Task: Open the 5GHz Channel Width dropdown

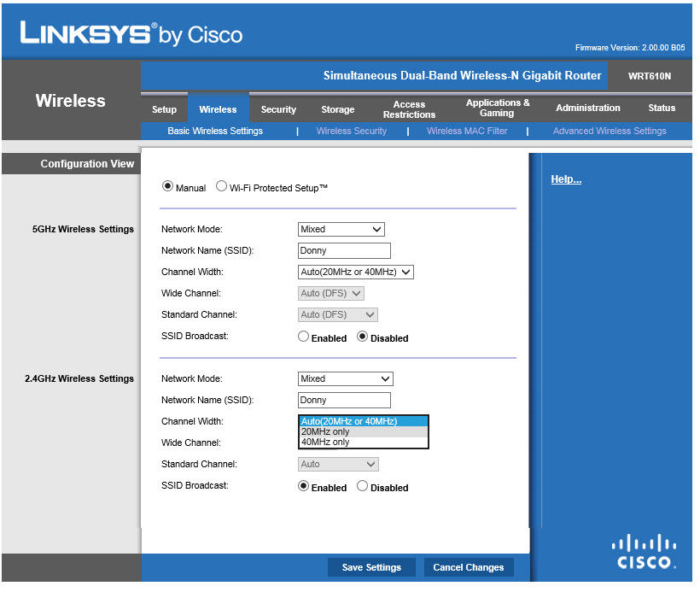Action: [x=355, y=273]
